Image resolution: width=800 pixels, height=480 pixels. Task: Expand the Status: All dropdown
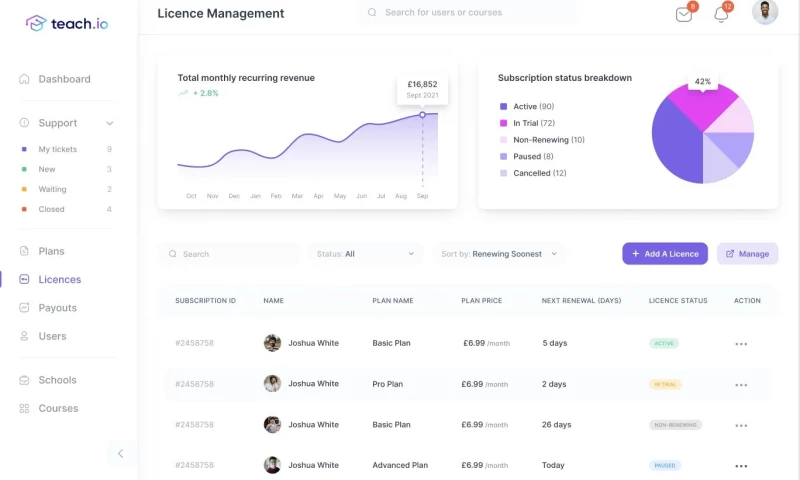tap(365, 254)
